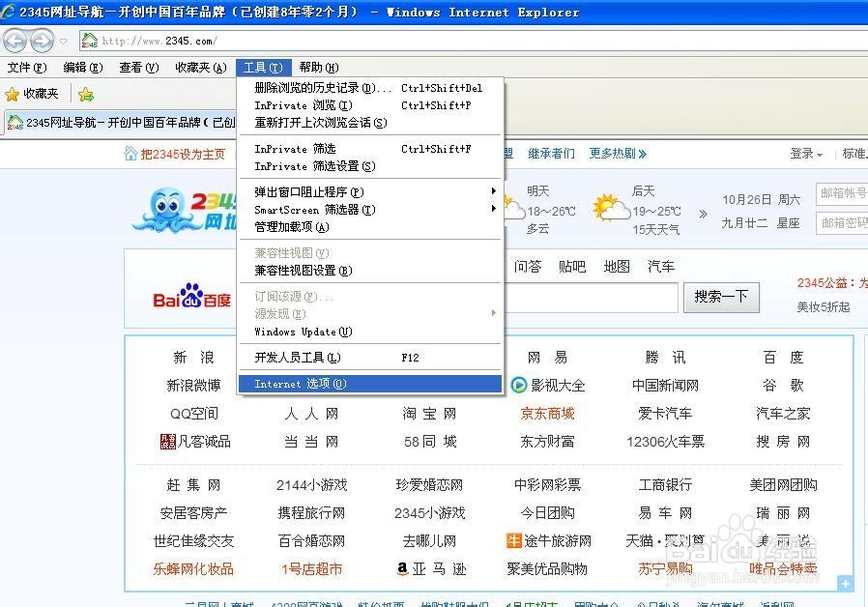868x607 pixels.
Task: Click the browser Back arrow button
Action: point(14,41)
